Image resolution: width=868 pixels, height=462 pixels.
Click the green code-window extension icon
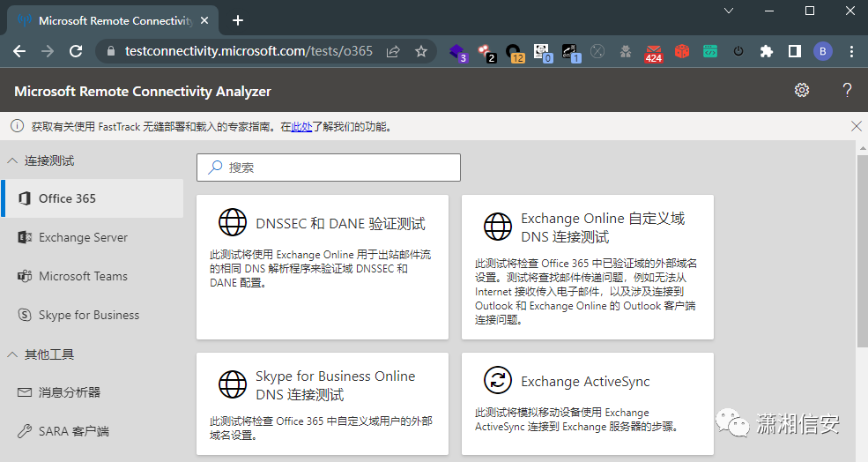[710, 51]
